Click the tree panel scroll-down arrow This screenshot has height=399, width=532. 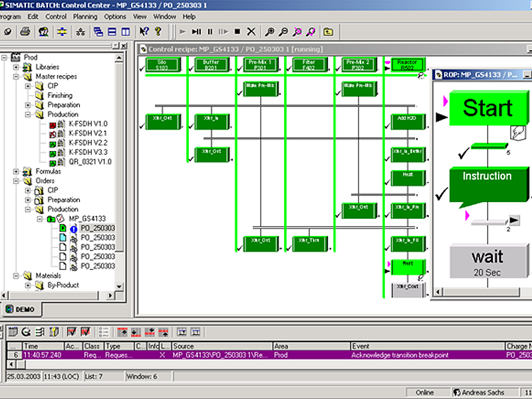(119, 287)
